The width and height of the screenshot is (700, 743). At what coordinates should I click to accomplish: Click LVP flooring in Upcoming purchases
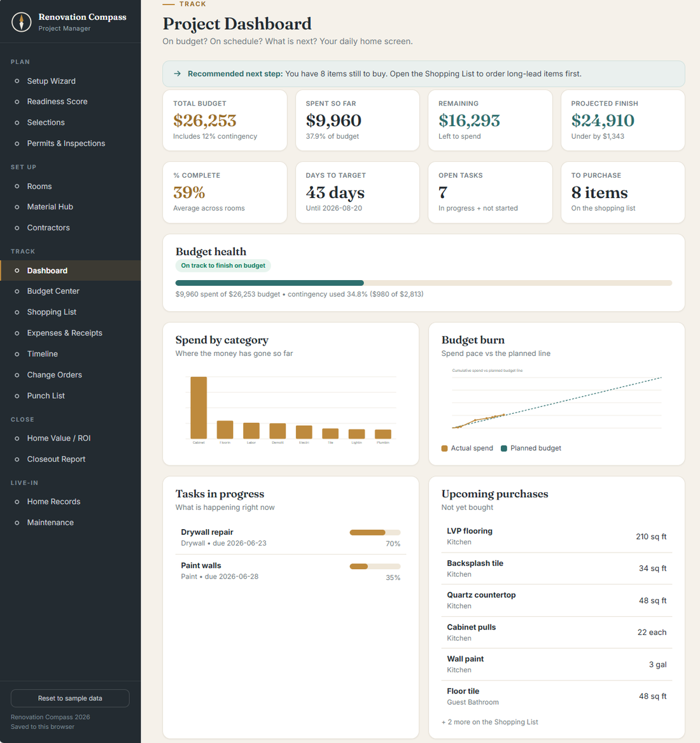tap(556, 537)
